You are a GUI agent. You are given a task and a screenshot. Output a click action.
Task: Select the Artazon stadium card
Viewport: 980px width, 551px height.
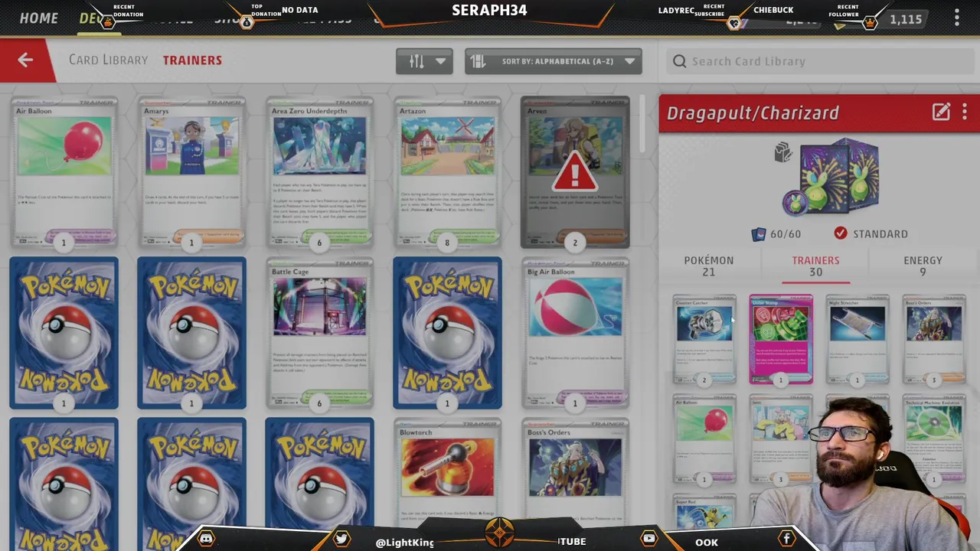point(447,172)
